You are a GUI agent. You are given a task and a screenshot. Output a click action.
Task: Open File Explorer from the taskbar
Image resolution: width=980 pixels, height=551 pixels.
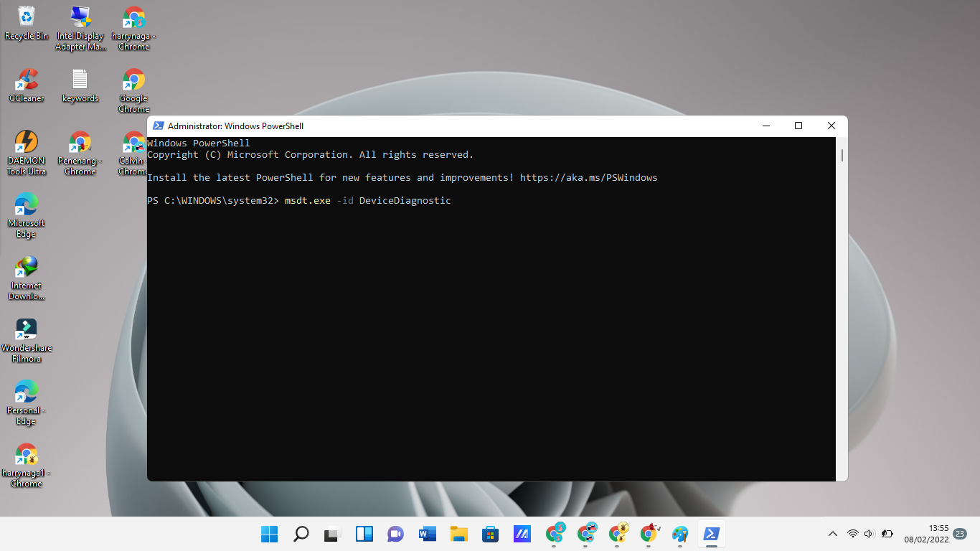458,534
